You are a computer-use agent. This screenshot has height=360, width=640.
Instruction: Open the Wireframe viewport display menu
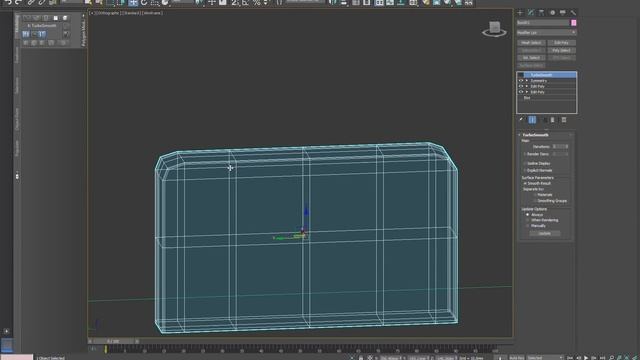[x=153, y=13]
